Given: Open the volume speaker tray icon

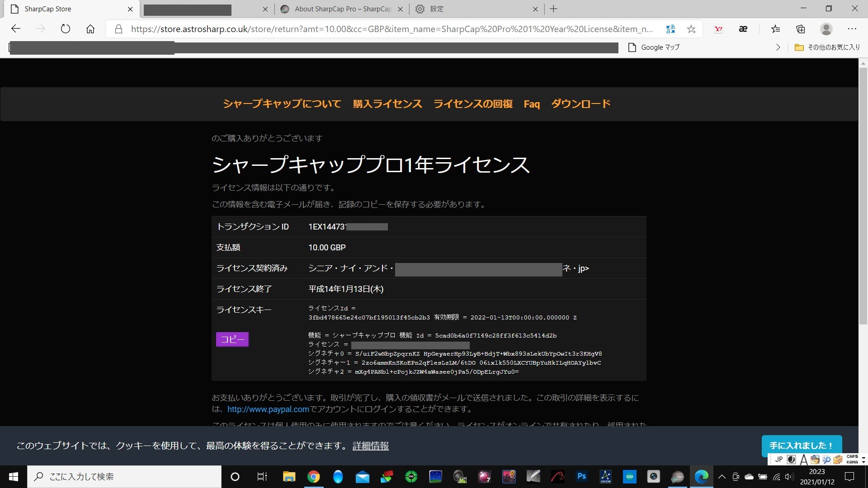Looking at the screenshot, I should point(789,477).
